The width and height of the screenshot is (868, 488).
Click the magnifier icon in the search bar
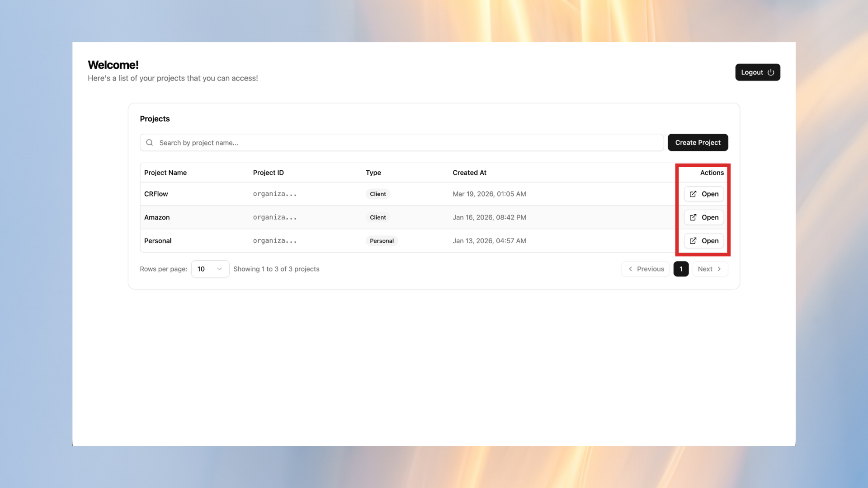click(x=149, y=142)
